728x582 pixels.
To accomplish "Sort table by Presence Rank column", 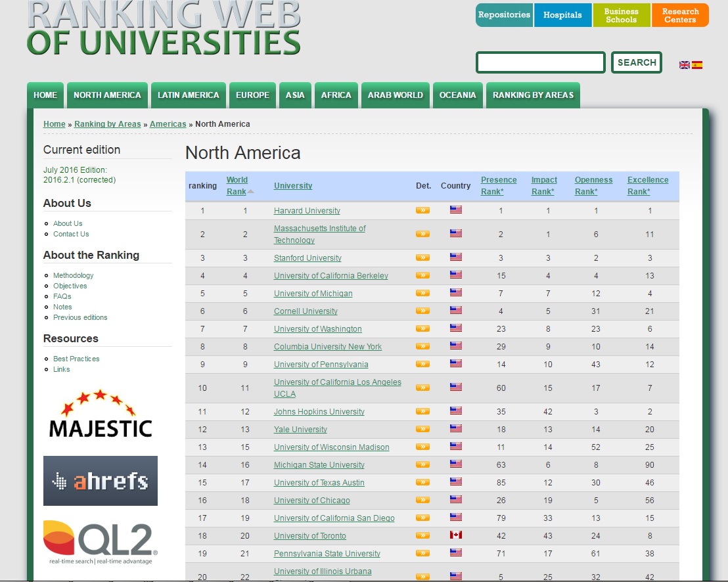I will pos(499,186).
